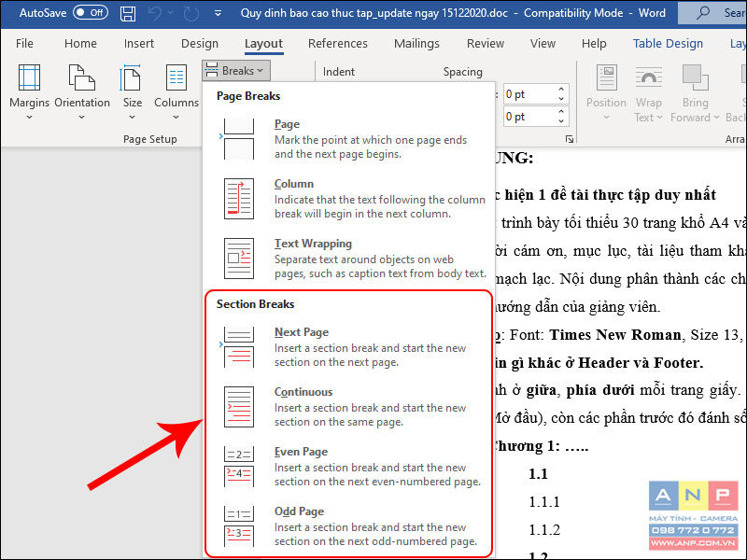This screenshot has width=747, height=560.
Task: Open the Bring Forward dropdown arrow
Action: click(x=716, y=118)
